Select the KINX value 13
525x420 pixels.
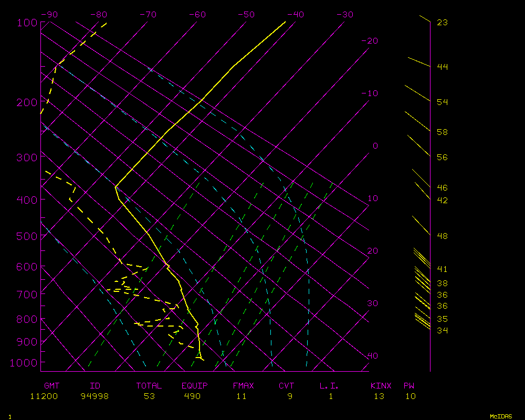click(x=379, y=396)
